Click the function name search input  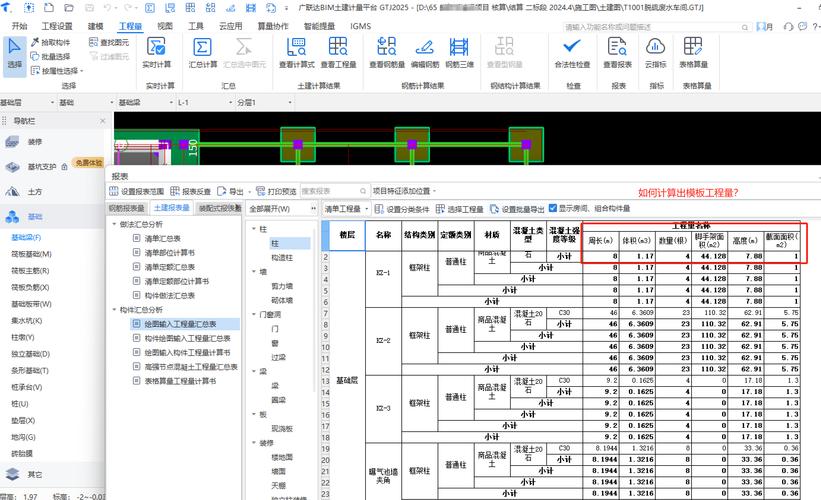pos(657,27)
